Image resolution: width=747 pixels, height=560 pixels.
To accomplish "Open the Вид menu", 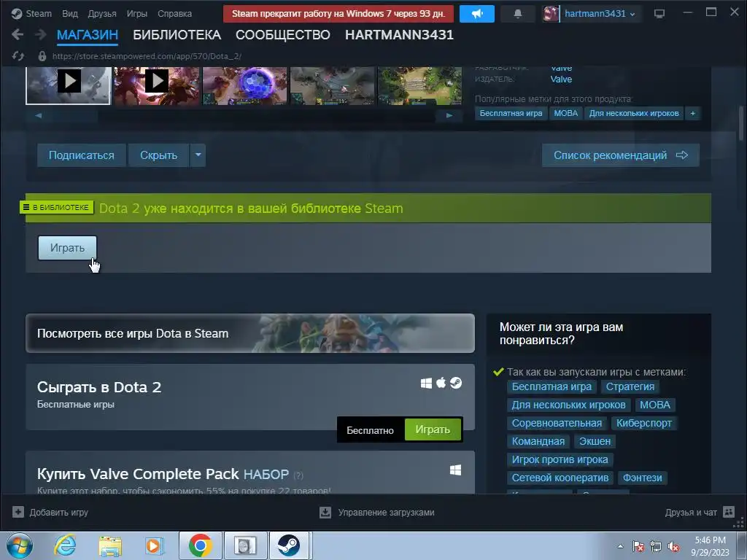I will (70, 14).
